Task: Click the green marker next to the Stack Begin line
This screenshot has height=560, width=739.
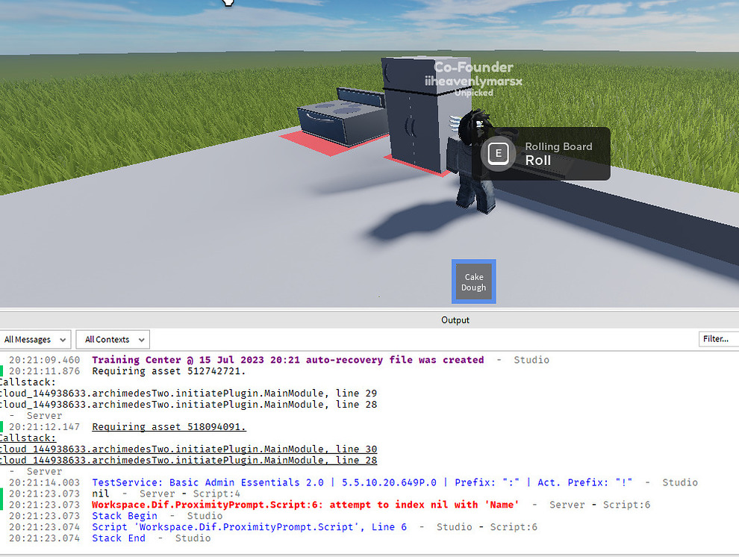Action: point(2,515)
